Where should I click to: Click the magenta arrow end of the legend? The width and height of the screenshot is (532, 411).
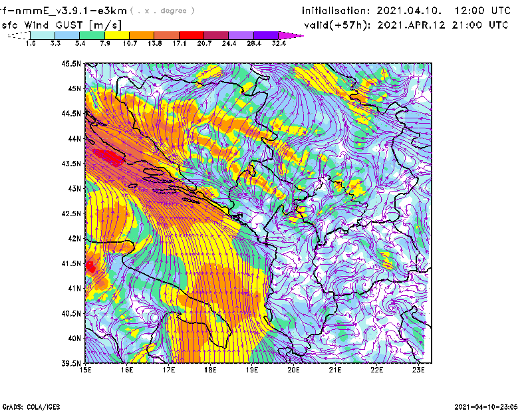coord(291,35)
